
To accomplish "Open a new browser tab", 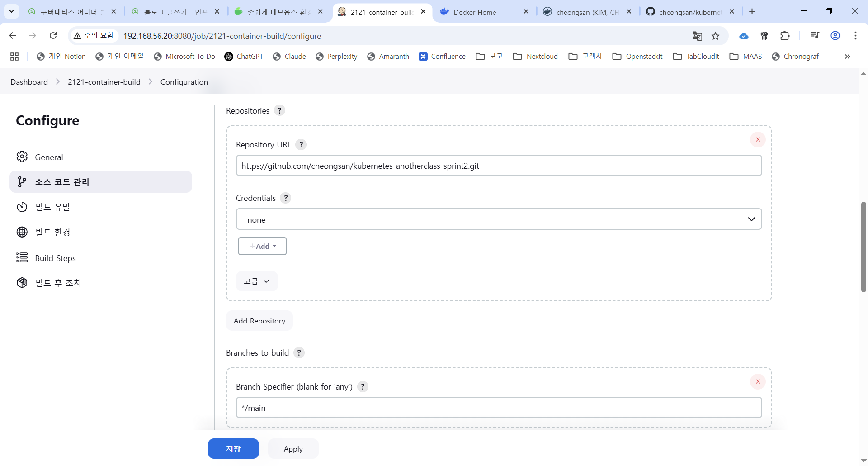I will point(752,12).
